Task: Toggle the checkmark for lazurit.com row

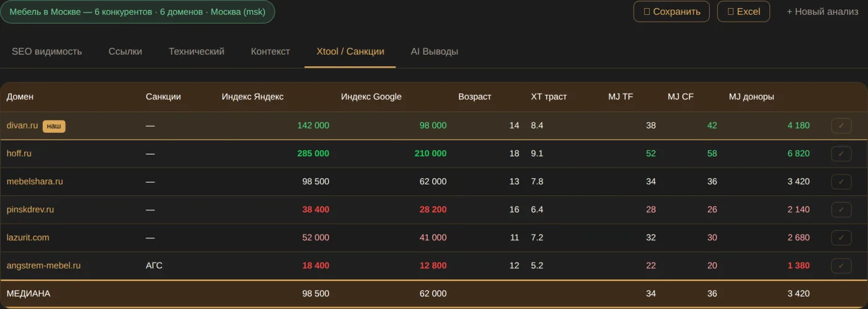Action: (841, 238)
